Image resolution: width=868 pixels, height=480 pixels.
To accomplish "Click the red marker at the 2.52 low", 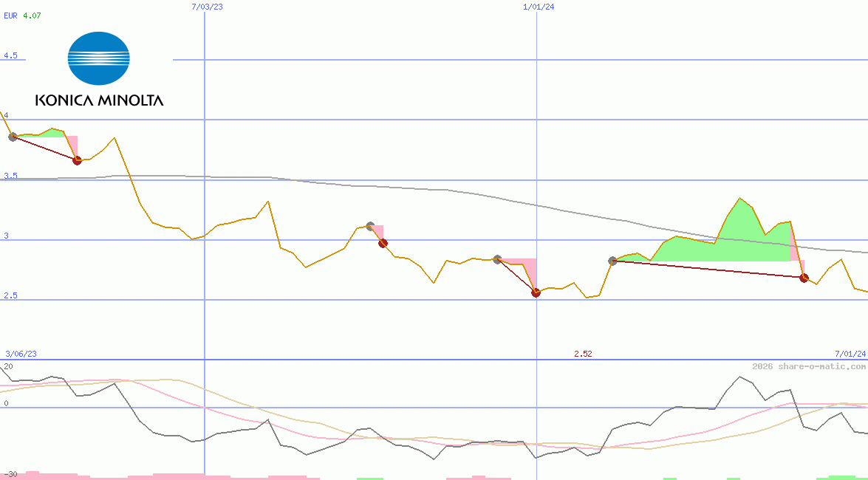I will pyautogui.click(x=536, y=293).
